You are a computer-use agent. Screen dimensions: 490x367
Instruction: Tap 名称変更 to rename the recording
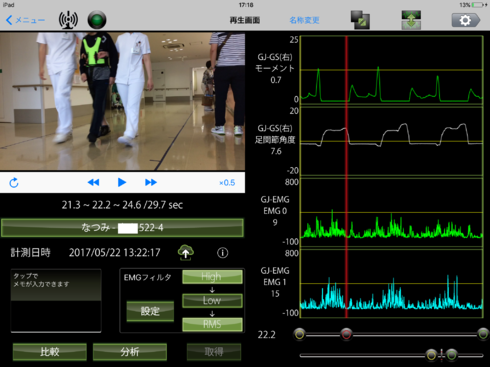(x=304, y=20)
